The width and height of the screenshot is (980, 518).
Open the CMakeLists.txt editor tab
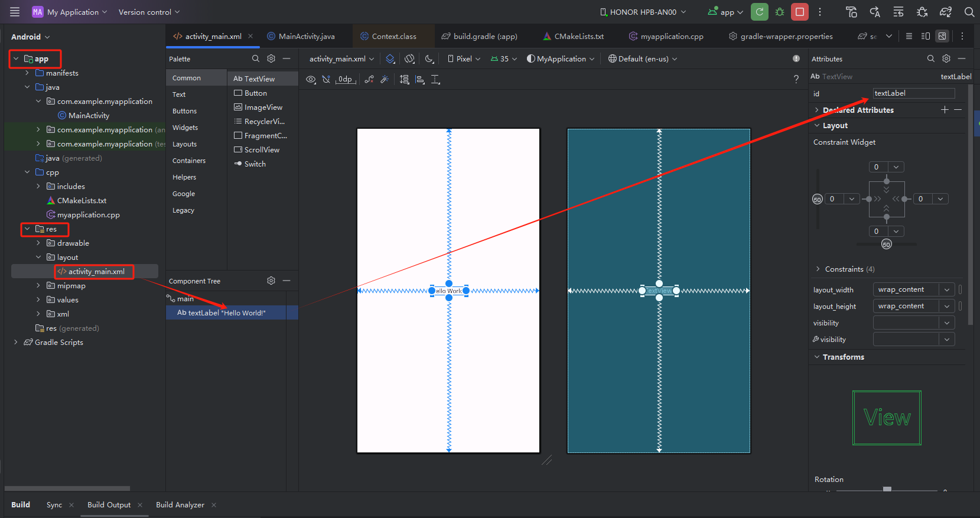coord(573,36)
